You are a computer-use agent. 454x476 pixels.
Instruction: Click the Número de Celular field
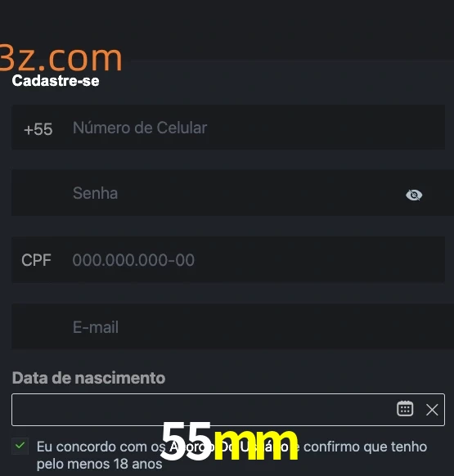228,128
